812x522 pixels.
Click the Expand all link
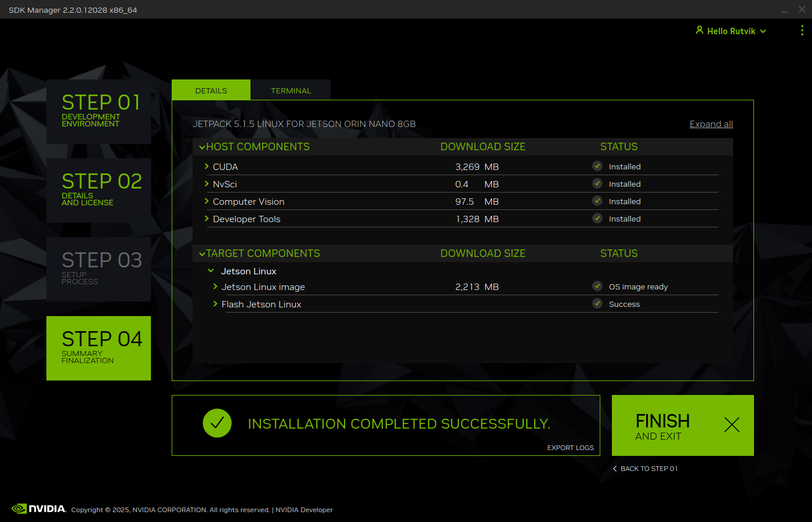coord(711,124)
